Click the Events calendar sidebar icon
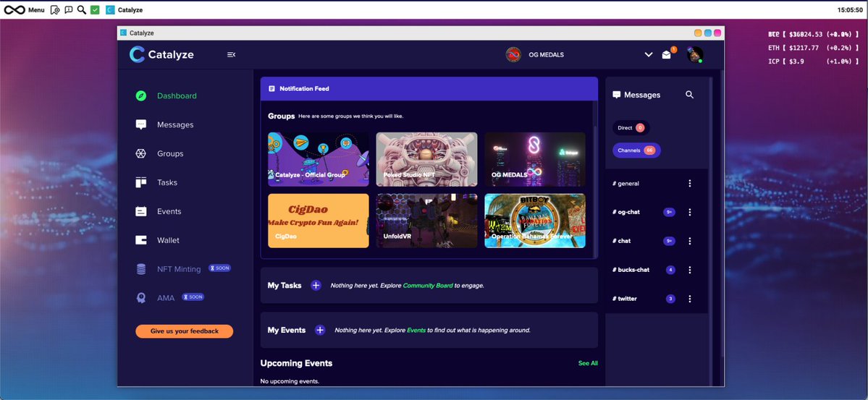The height and width of the screenshot is (400, 868). [141, 211]
